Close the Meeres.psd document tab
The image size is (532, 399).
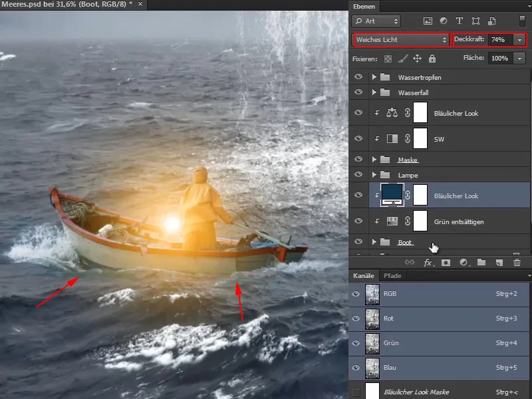[140, 4]
